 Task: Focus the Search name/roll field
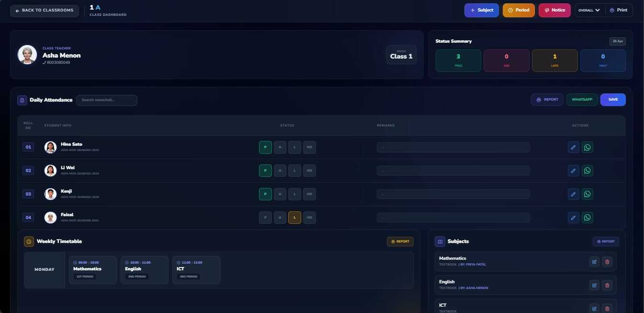coord(107,100)
